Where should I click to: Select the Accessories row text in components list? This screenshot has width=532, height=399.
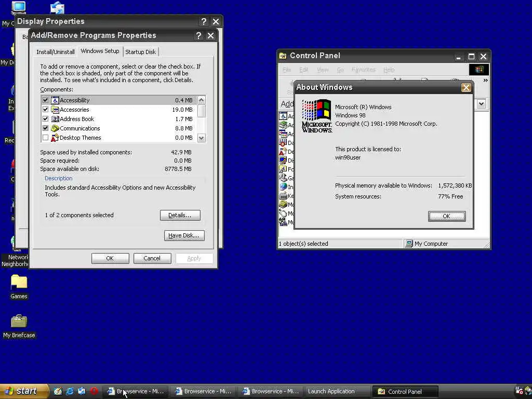click(74, 110)
